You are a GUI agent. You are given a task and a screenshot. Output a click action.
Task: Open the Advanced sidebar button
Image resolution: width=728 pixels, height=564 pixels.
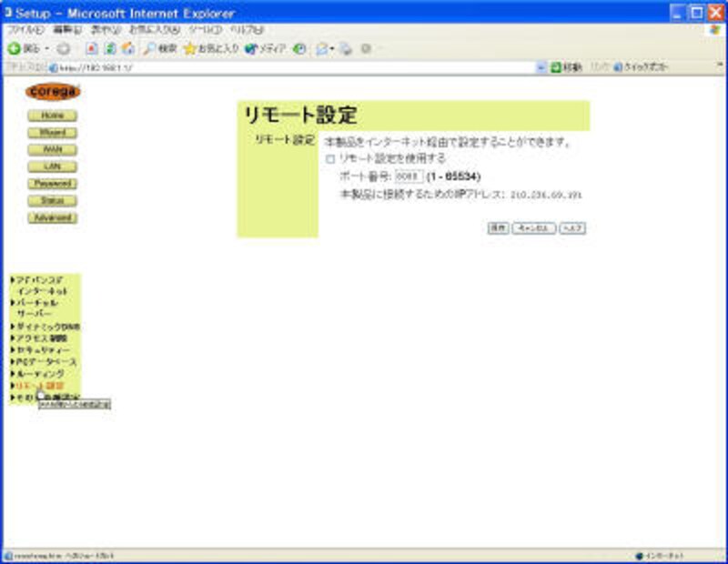[52, 218]
